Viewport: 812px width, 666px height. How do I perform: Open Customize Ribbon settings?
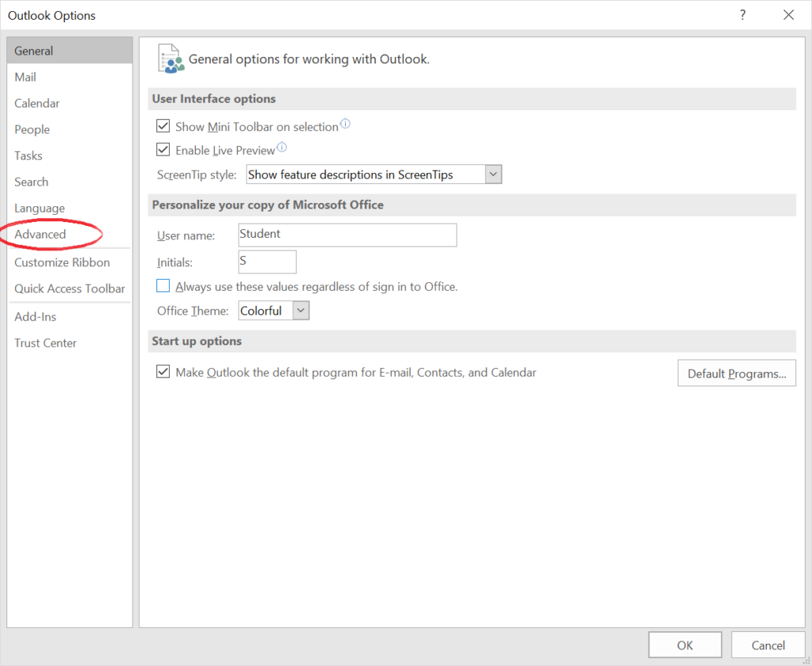click(x=70, y=262)
